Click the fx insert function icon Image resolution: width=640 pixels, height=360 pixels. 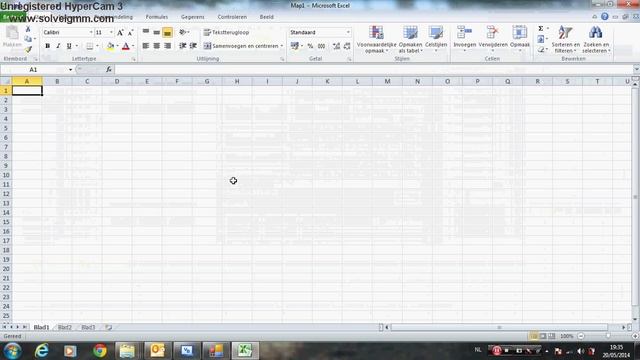coord(109,70)
